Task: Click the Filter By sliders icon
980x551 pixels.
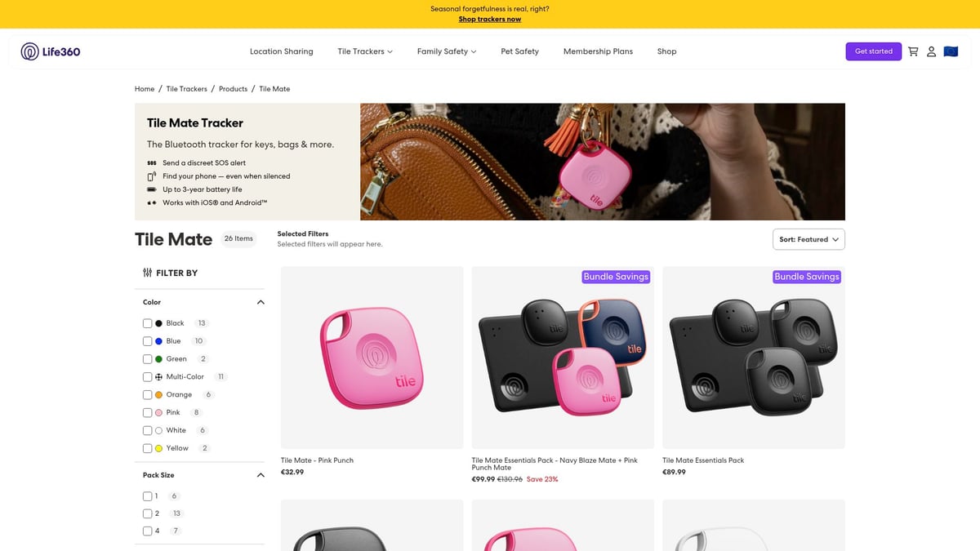Action: point(147,273)
